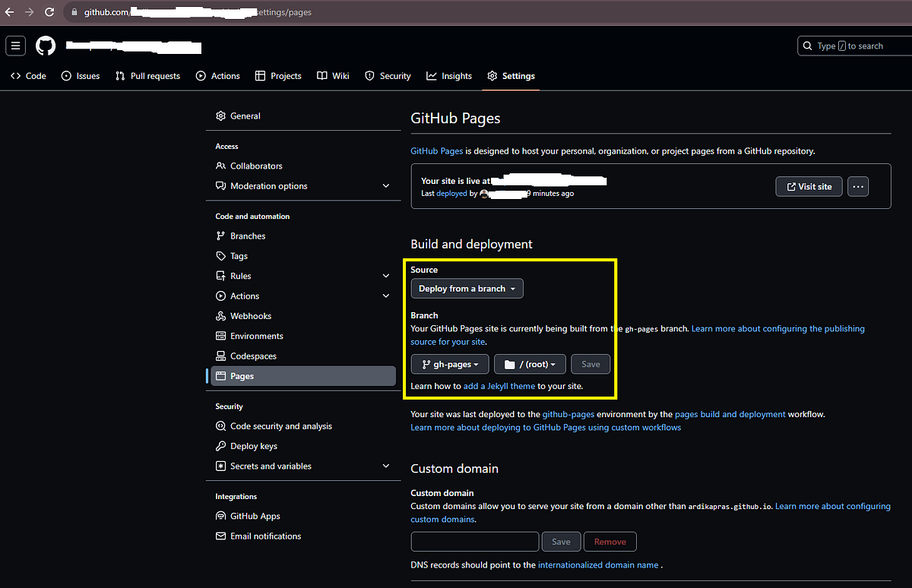912x588 pixels.
Task: Open the Wiki tab
Action: (332, 76)
